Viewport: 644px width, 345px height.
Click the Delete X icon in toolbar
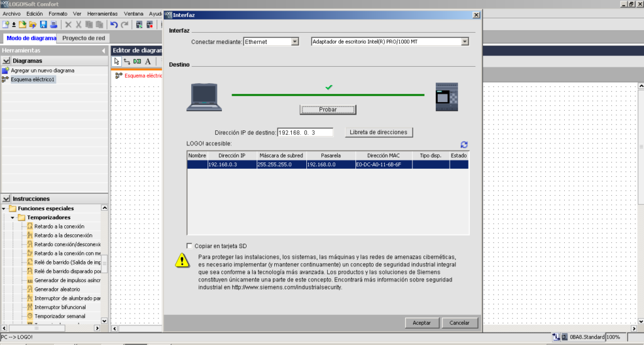68,25
